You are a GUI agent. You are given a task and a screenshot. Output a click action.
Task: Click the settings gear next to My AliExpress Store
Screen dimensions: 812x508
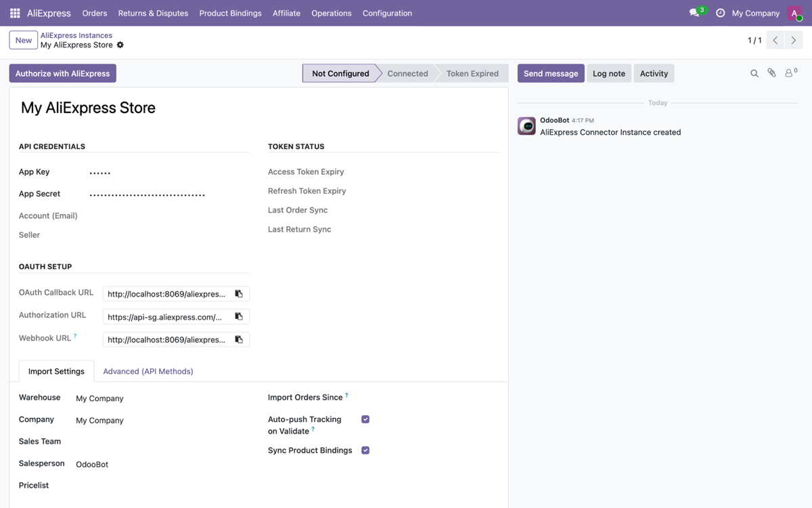[120, 45]
